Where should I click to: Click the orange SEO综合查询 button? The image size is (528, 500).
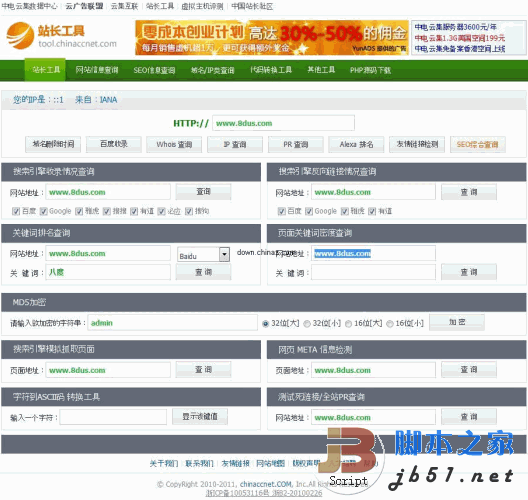coord(477,144)
